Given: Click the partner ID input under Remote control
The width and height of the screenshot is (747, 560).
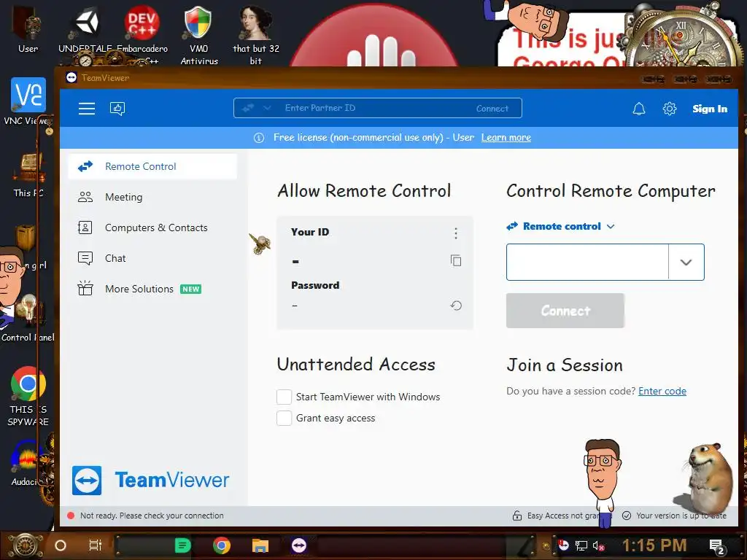Looking at the screenshot, I should pos(587,262).
